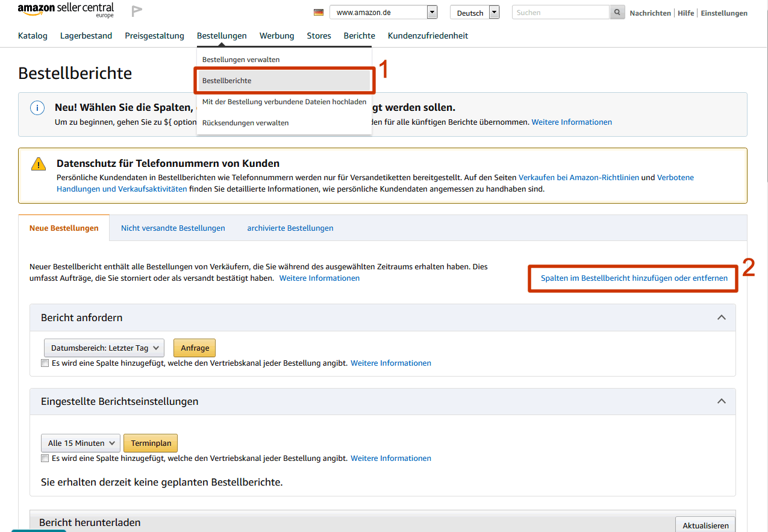
Task: Click the warning triangle icon for Datenschutz
Action: (x=39, y=164)
